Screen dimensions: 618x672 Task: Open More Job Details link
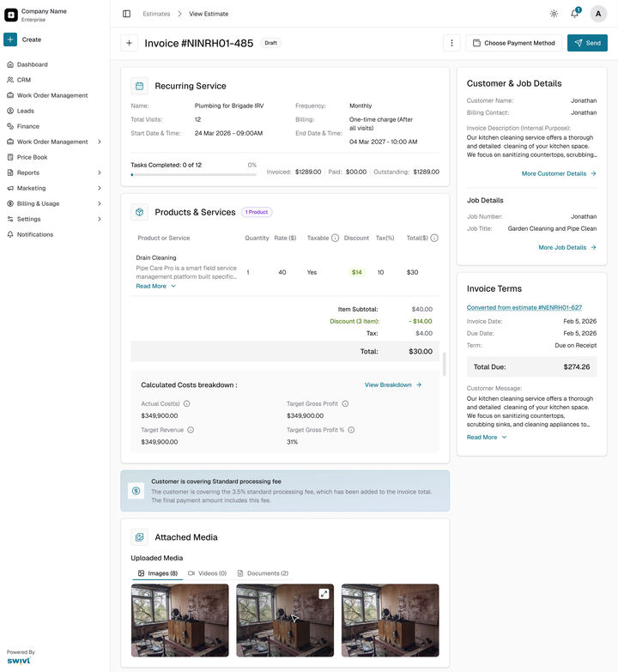(567, 247)
